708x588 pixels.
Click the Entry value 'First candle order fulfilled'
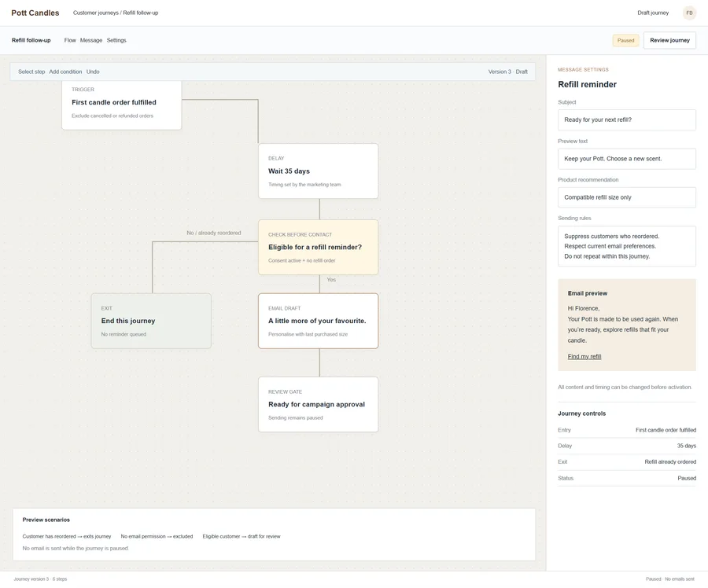(x=666, y=430)
